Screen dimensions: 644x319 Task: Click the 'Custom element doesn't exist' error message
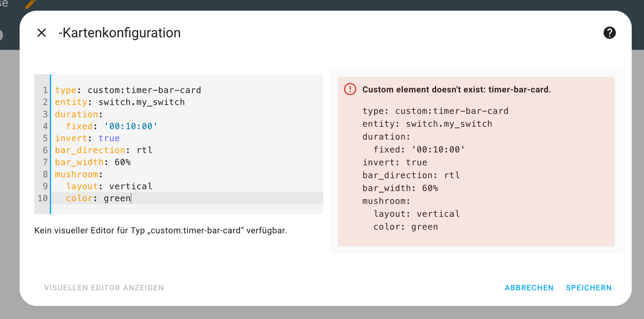tap(456, 90)
